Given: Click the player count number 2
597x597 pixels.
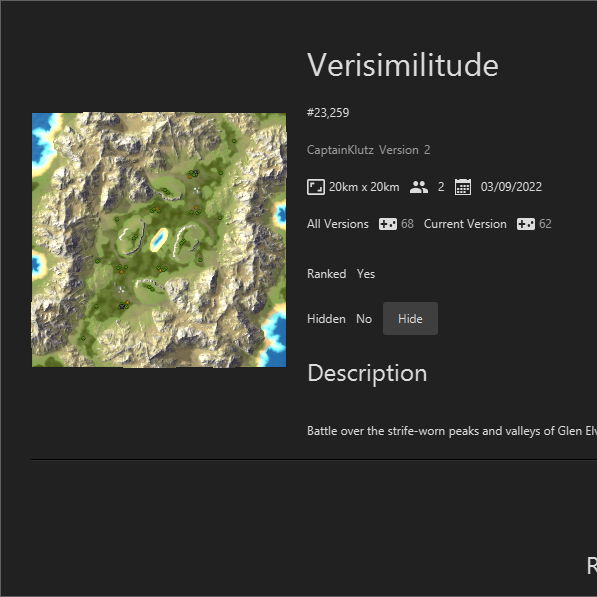Looking at the screenshot, I should click(441, 187).
